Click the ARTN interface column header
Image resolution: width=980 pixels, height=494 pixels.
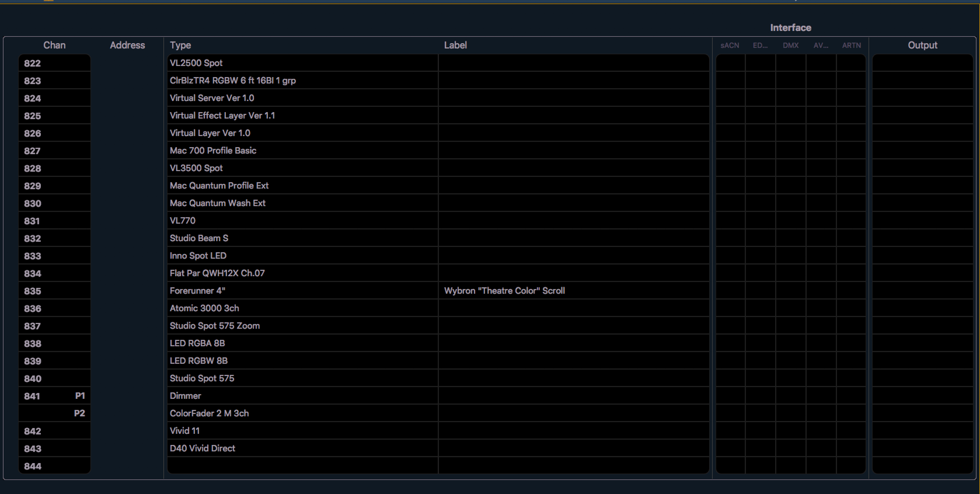point(851,45)
